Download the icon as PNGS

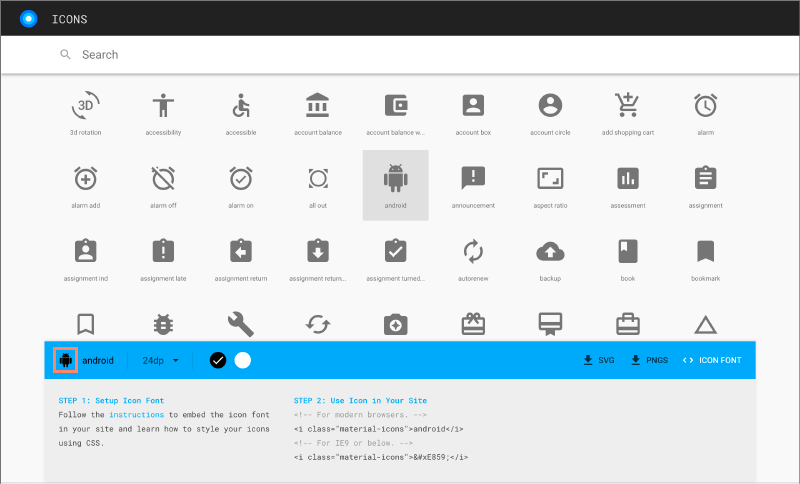[x=650, y=360]
